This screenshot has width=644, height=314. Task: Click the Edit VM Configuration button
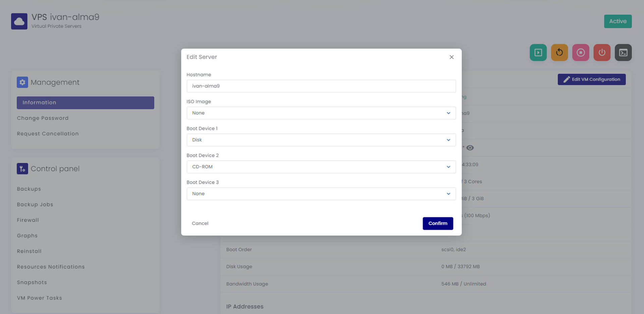coord(591,79)
